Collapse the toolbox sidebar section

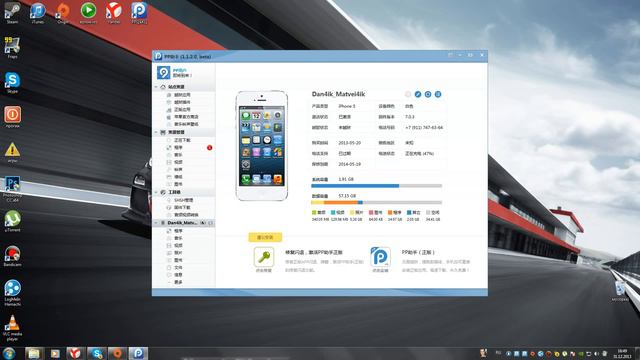click(x=156, y=192)
